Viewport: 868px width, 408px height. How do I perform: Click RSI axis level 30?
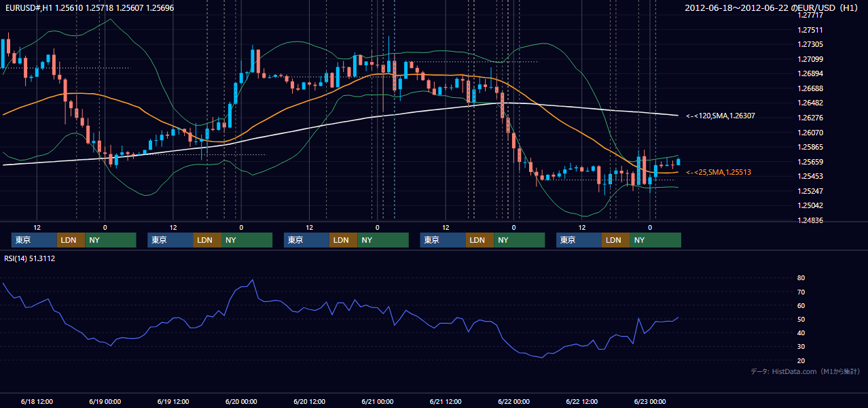coord(801,346)
